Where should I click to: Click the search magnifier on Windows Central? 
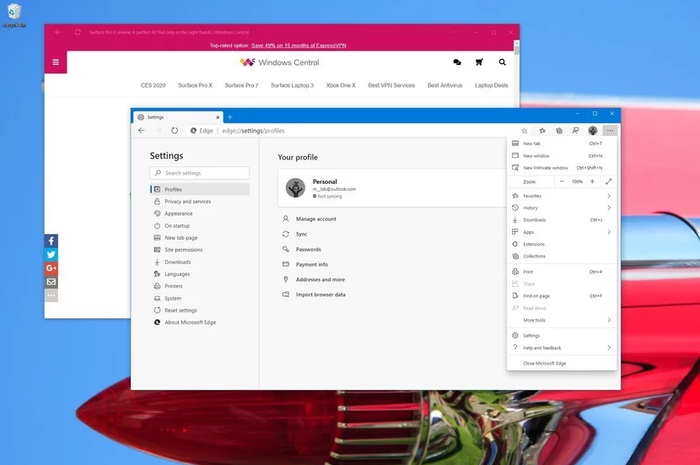(502, 62)
